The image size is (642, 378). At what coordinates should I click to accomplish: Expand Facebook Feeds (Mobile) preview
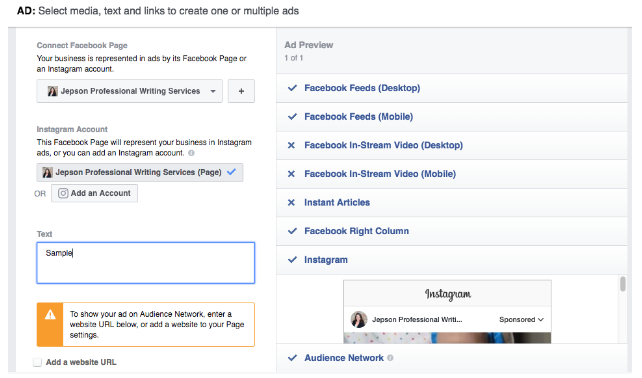pos(452,117)
